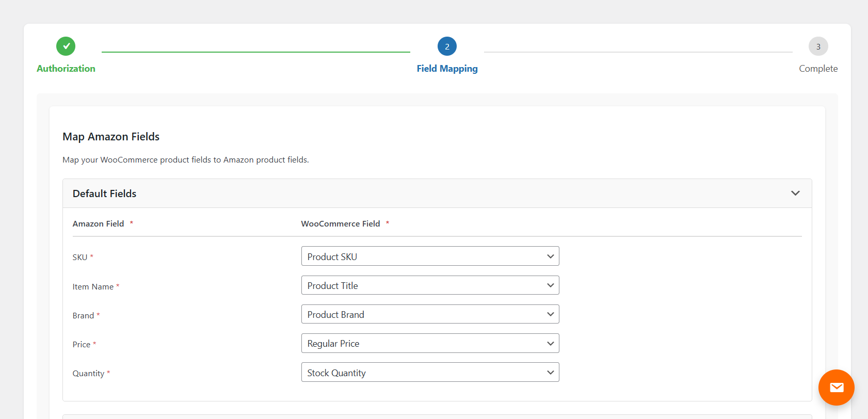Click the Complete step number circle

tap(818, 46)
